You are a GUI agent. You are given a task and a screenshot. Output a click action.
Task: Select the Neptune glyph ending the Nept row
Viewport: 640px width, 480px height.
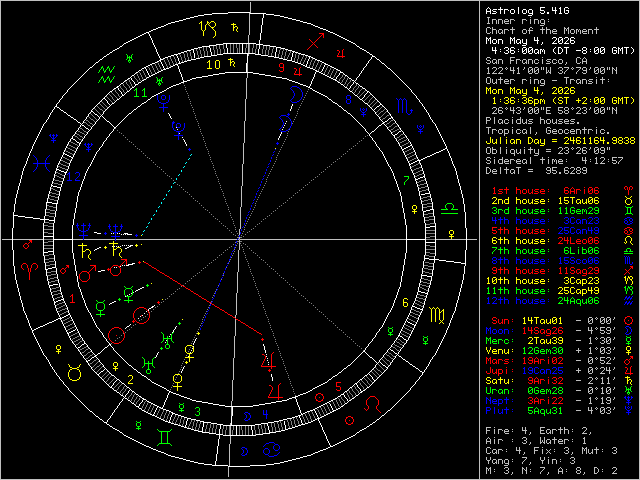tap(629, 401)
